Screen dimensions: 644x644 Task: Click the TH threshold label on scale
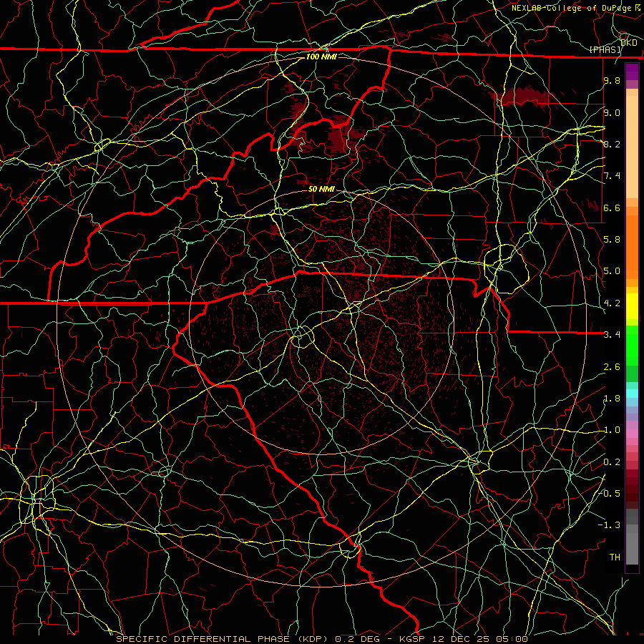[615, 557]
